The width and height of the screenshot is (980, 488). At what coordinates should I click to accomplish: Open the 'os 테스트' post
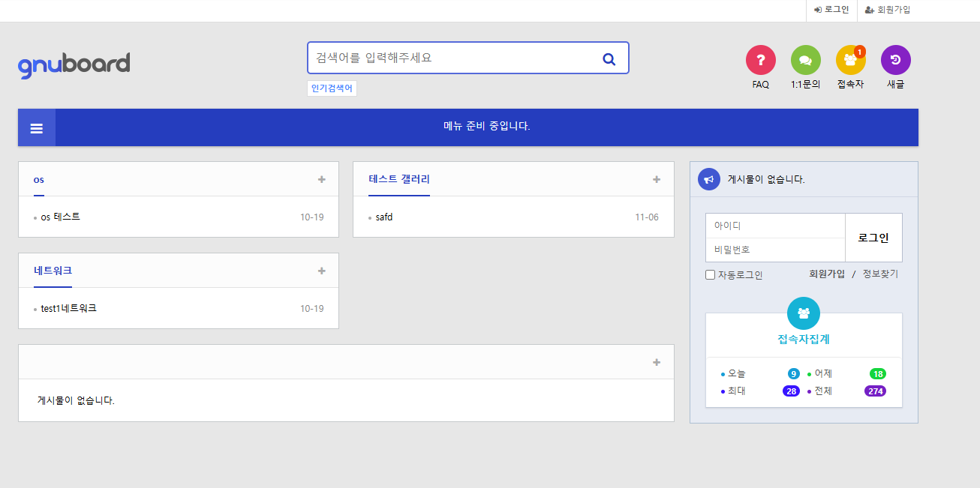point(61,217)
